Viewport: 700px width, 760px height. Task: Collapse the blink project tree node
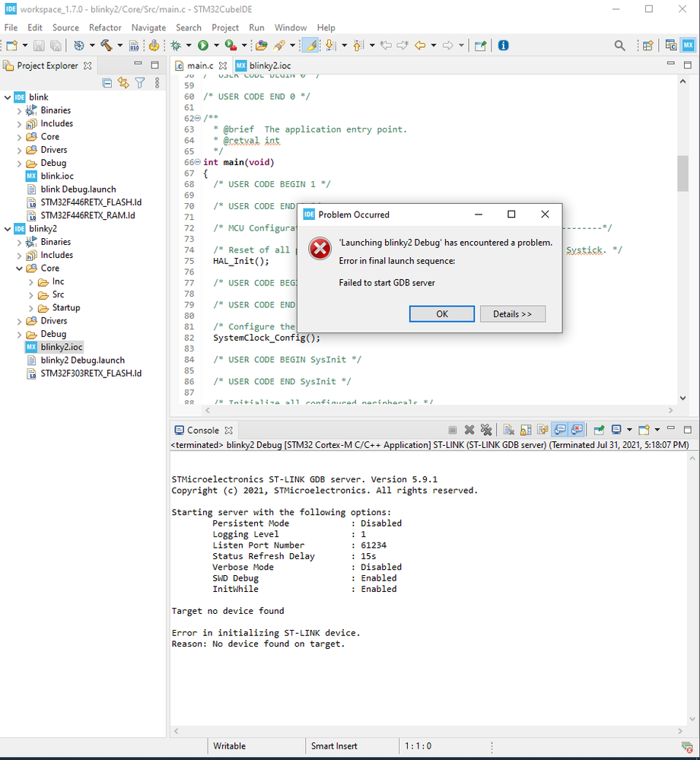8,97
